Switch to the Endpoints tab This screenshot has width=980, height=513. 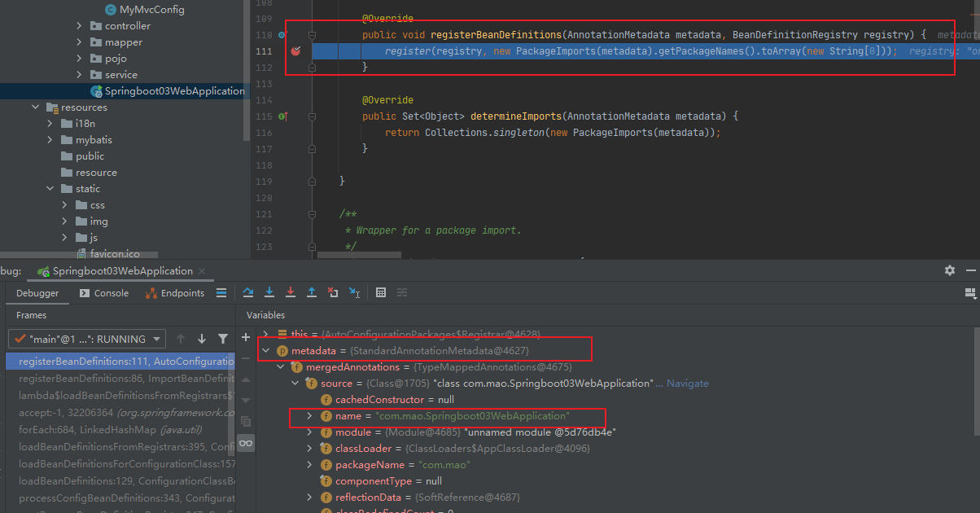click(175, 293)
